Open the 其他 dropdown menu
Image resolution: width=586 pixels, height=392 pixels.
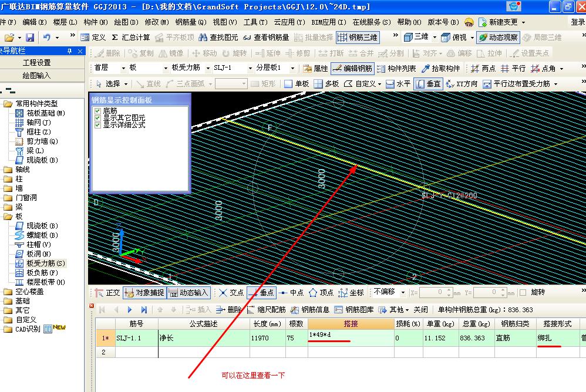393,309
